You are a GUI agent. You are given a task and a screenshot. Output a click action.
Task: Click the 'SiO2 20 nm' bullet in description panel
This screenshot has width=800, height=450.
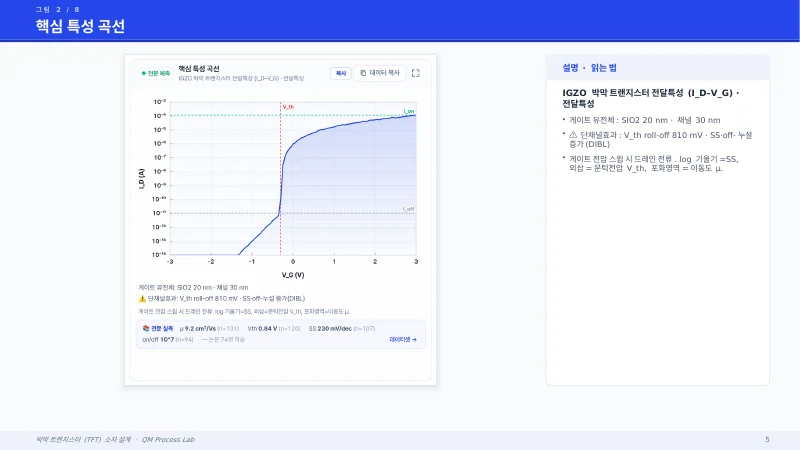coord(645,120)
